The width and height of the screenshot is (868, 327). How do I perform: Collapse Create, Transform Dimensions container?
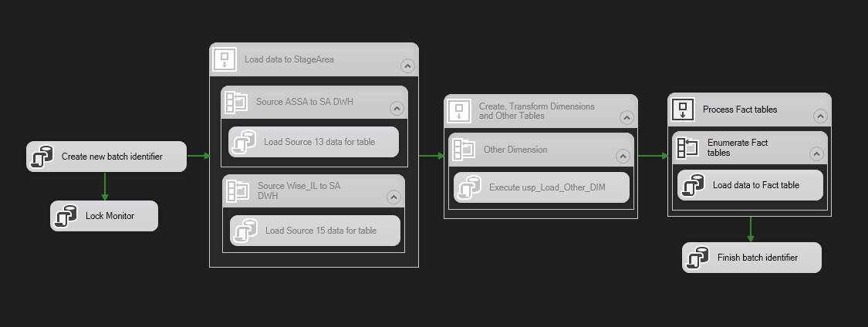pos(626,118)
